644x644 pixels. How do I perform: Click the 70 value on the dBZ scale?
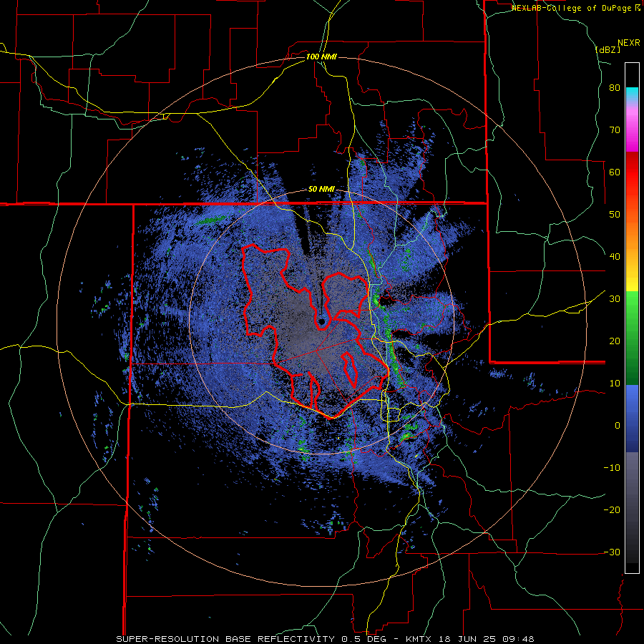(615, 130)
